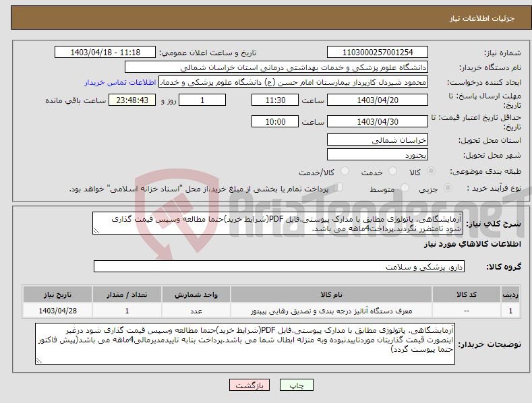Click the delivery city field بجنورد
The image size is (532, 403).
click(x=378, y=155)
